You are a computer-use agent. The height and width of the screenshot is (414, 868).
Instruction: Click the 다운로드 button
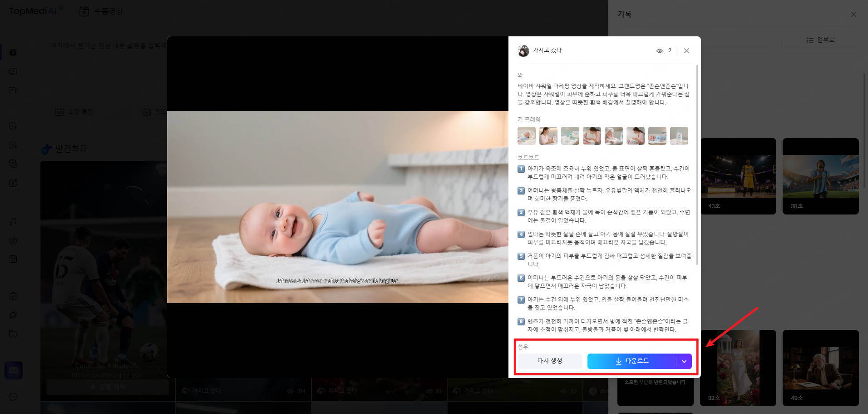(x=631, y=361)
